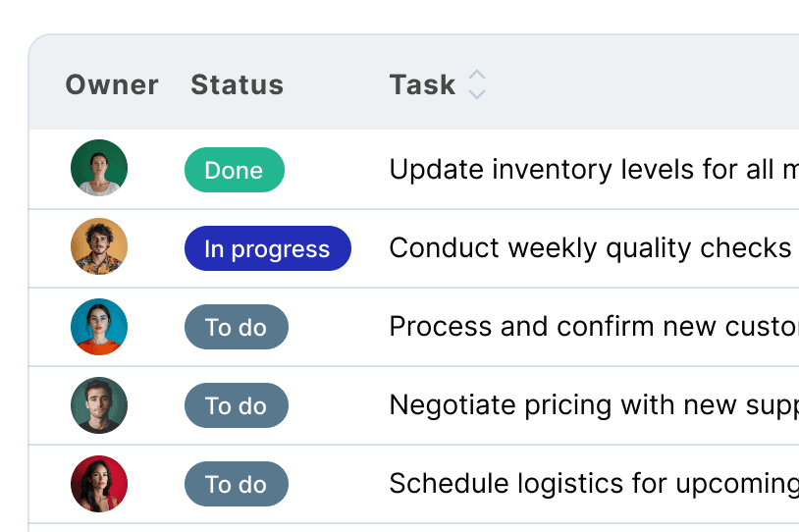Open the blue-background woman owner avatar
Screen dimensions: 799x532
[99, 327]
